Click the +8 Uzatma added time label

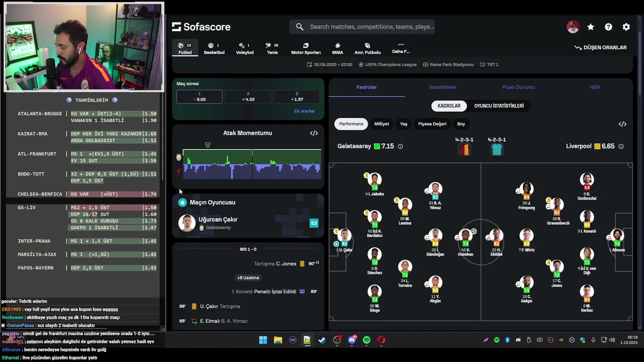[x=248, y=278]
